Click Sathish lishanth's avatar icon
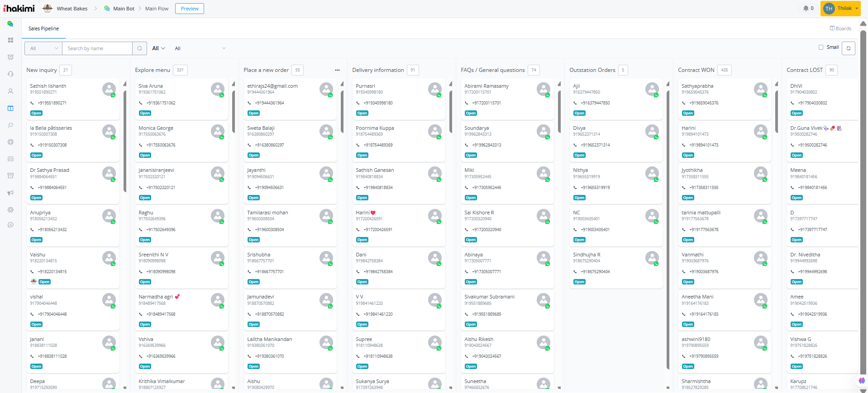This screenshot has width=868, height=393. (x=109, y=89)
